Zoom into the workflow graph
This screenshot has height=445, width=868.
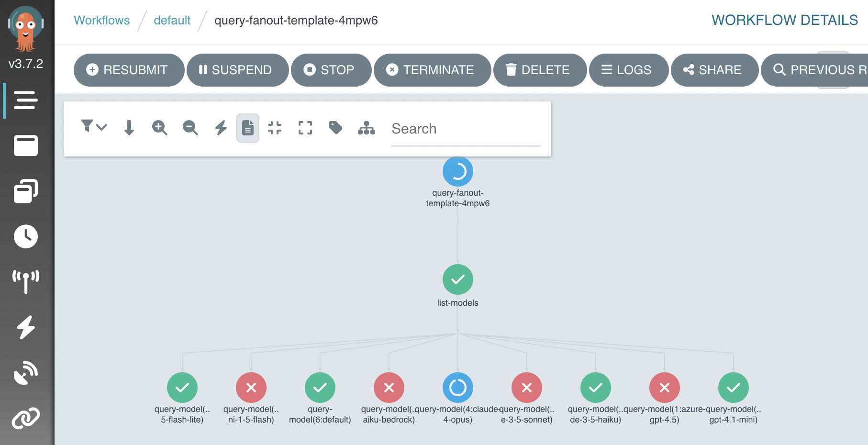(160, 128)
